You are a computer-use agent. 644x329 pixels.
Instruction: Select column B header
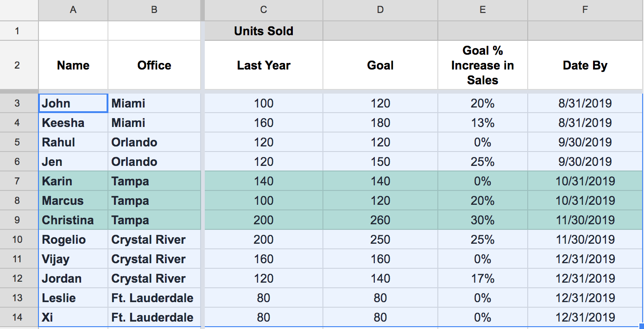pos(154,10)
